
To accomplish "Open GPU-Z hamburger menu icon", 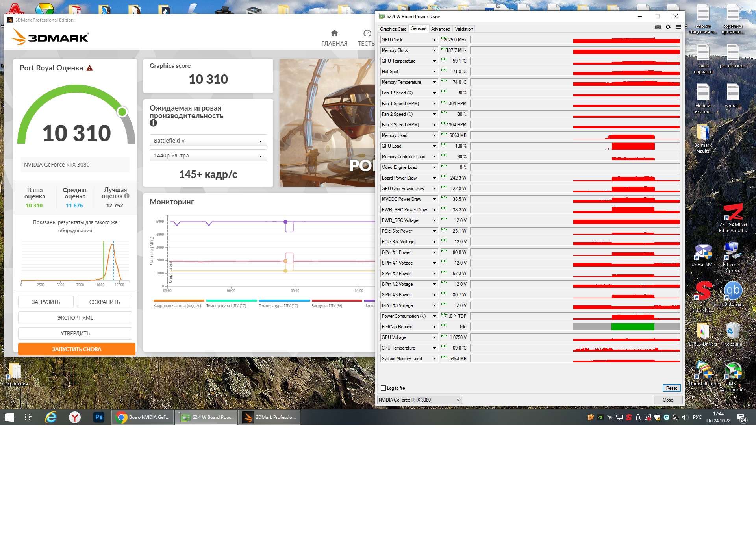I will click(x=678, y=27).
